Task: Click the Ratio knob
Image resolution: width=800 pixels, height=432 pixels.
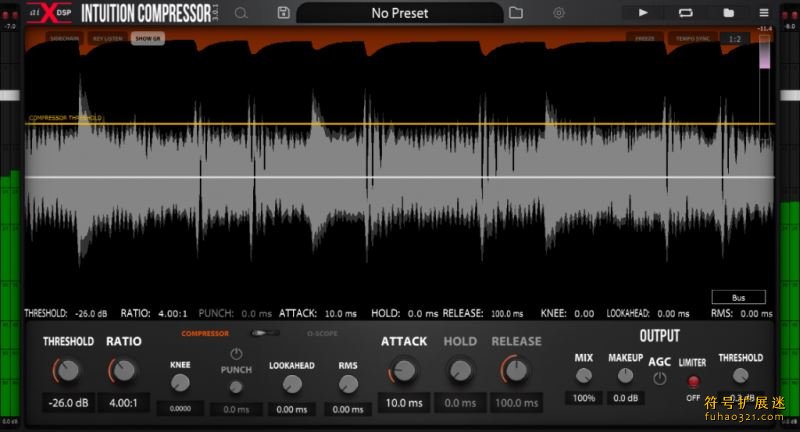Action: (123, 371)
